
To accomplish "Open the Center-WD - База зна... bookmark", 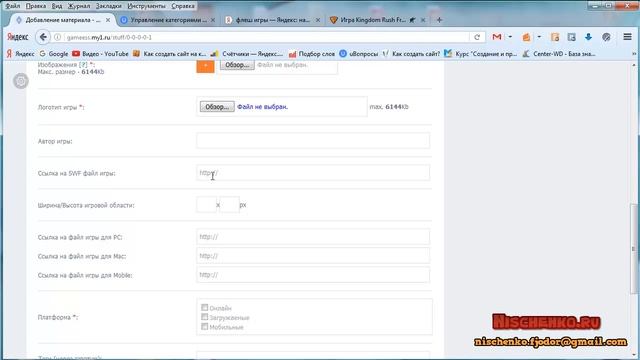I will [559, 53].
